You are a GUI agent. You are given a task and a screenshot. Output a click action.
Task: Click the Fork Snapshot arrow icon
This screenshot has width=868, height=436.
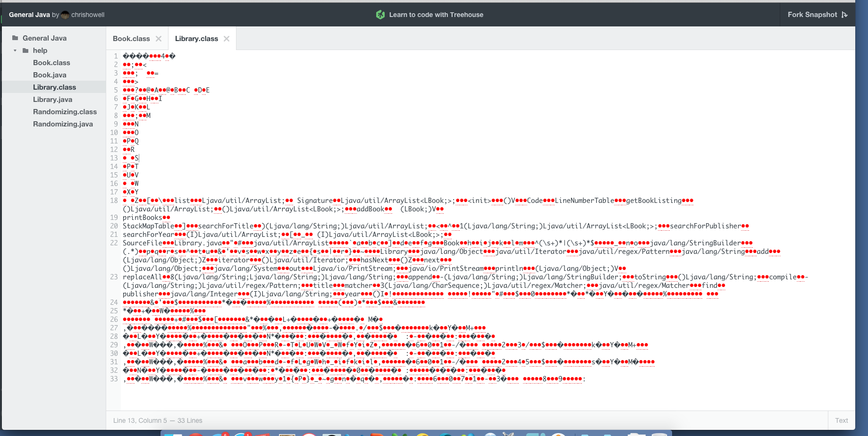(x=844, y=15)
